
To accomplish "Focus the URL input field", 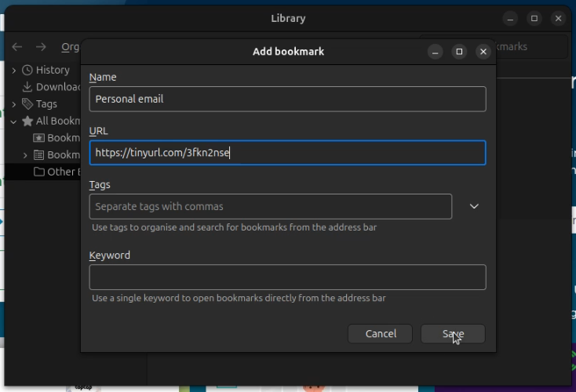I will pos(288,153).
